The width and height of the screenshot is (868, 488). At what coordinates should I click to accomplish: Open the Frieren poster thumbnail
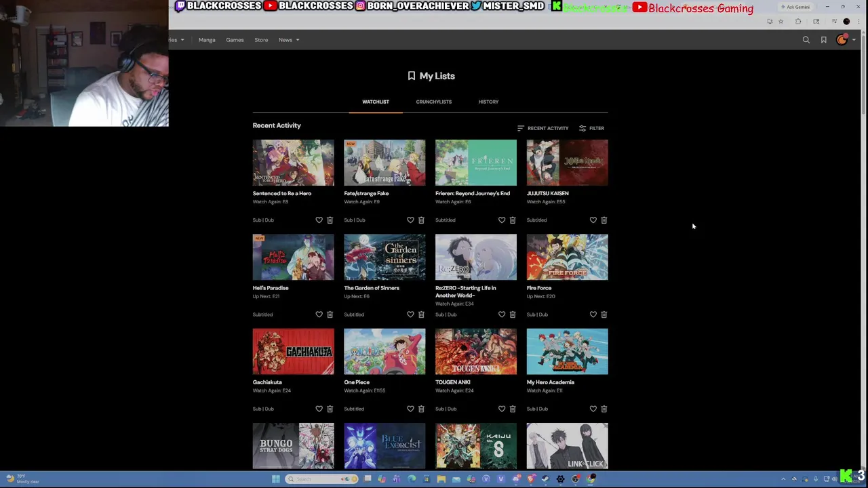(476, 163)
